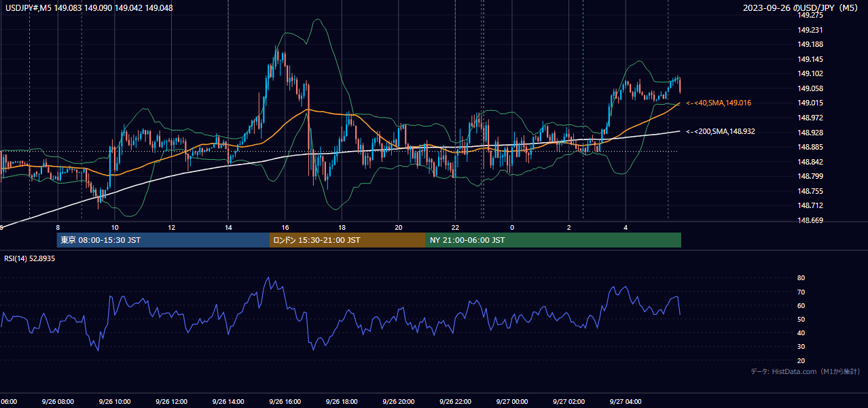Click the 9/26 14:00 bottom time label
The image size is (868, 408).
[x=228, y=402]
